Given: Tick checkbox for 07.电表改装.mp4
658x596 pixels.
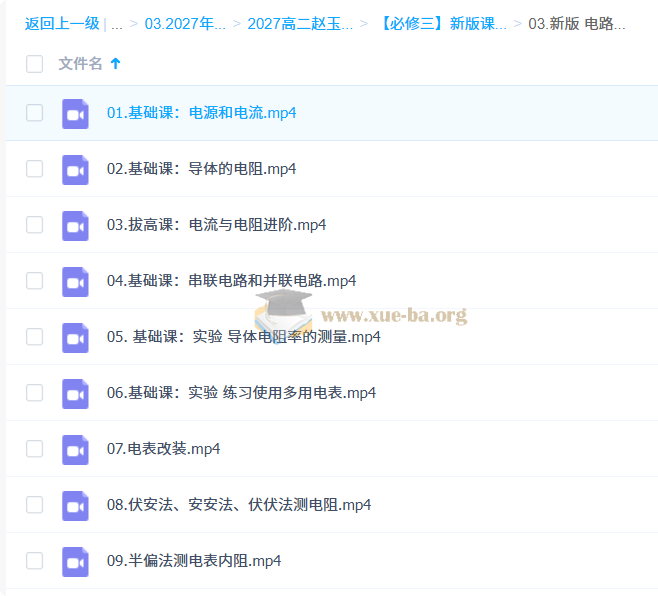Looking at the screenshot, I should tap(34, 449).
